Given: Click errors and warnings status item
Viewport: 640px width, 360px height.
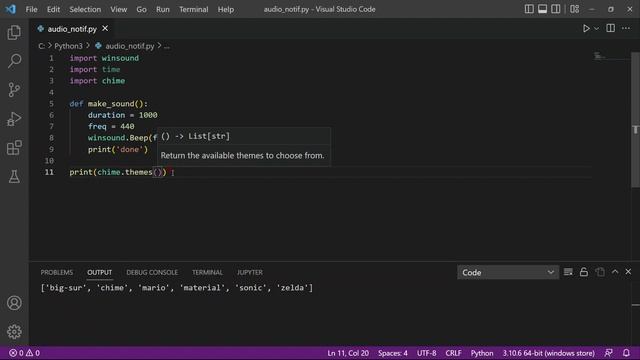Looking at the screenshot, I should pyautogui.click(x=24, y=353).
